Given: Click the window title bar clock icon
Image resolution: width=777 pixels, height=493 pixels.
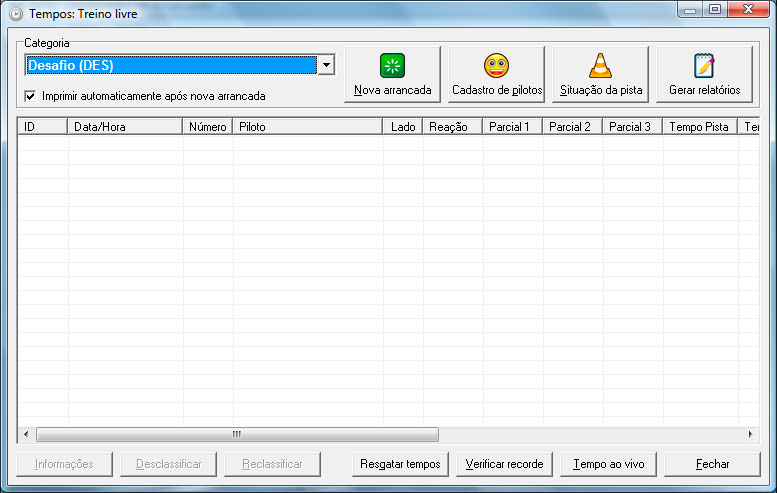Looking at the screenshot, I should (x=15, y=15).
